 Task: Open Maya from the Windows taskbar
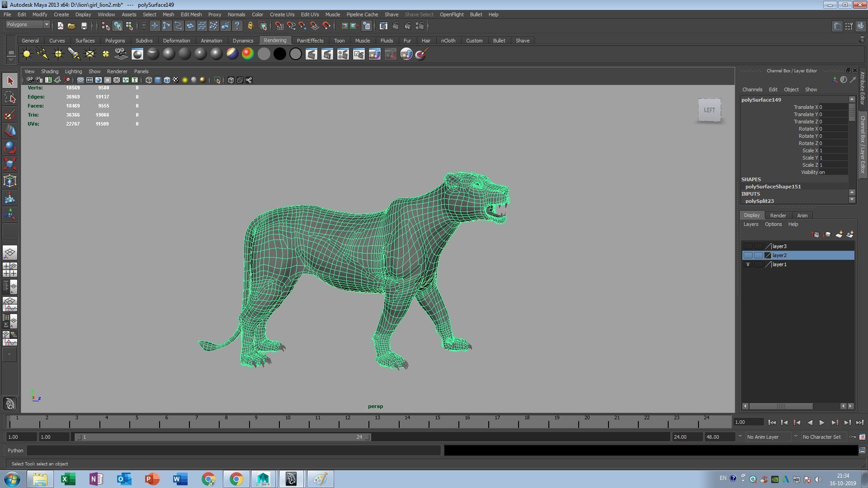[x=263, y=479]
